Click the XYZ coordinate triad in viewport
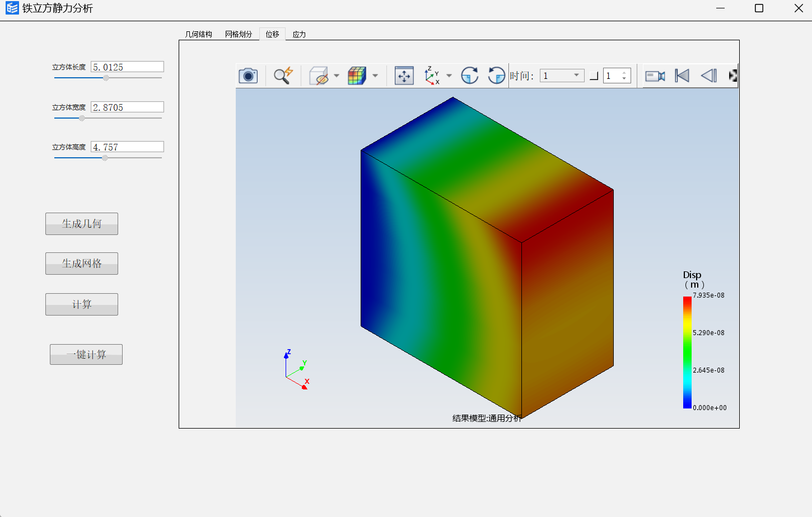 [297, 369]
